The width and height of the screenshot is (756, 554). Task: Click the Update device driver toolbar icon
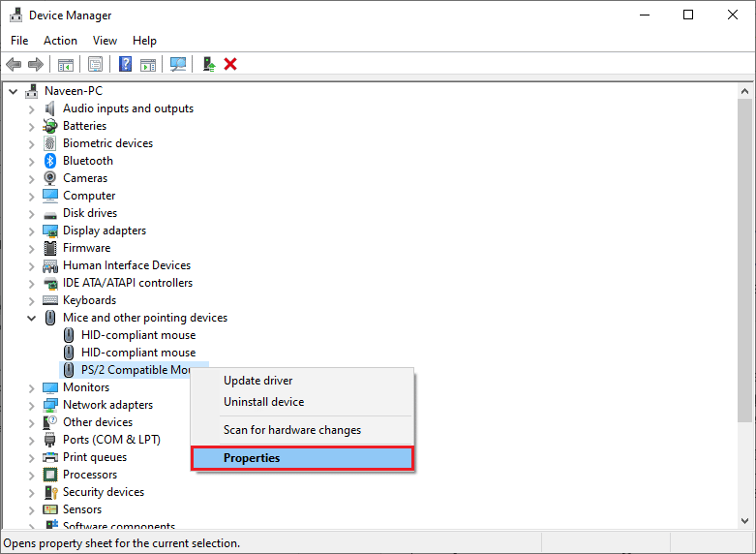[209, 64]
